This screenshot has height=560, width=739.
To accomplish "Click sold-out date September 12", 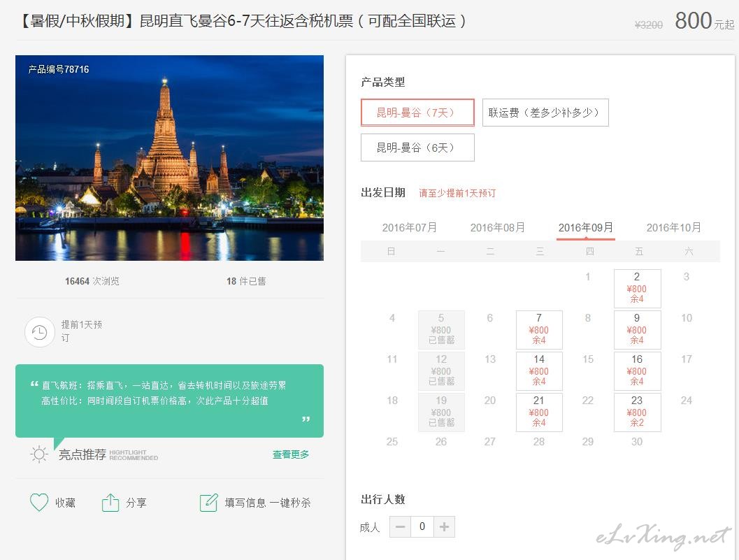I will coord(441,371).
